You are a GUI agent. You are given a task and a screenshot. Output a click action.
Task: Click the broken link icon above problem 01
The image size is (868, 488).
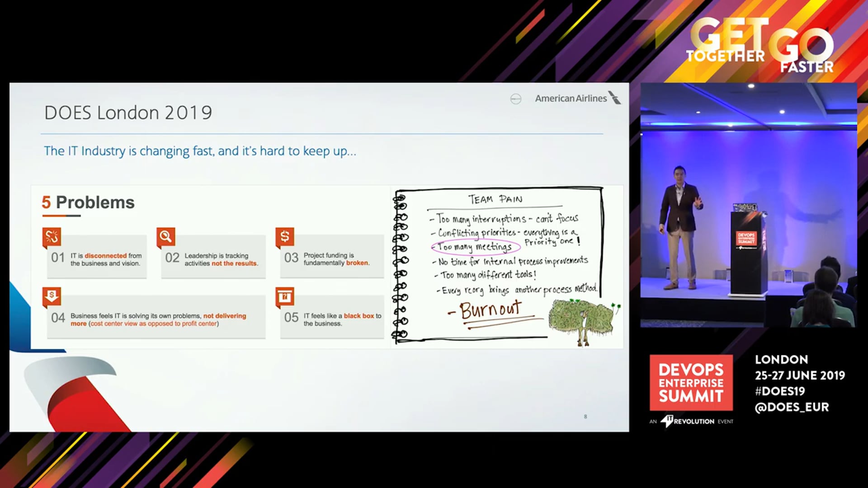click(52, 237)
